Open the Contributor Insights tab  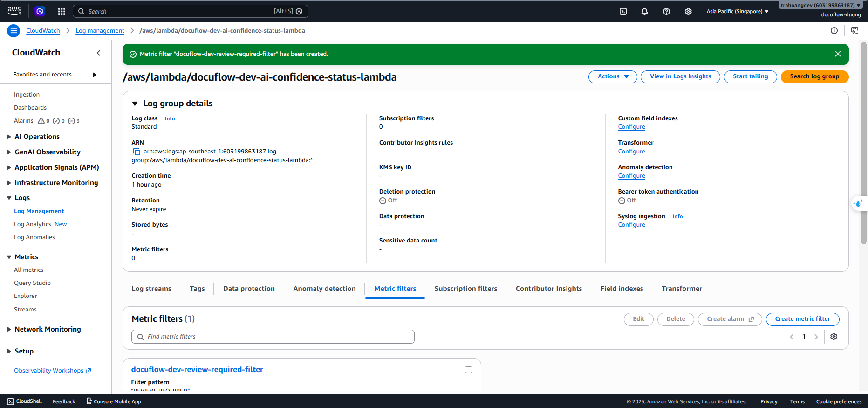549,289
